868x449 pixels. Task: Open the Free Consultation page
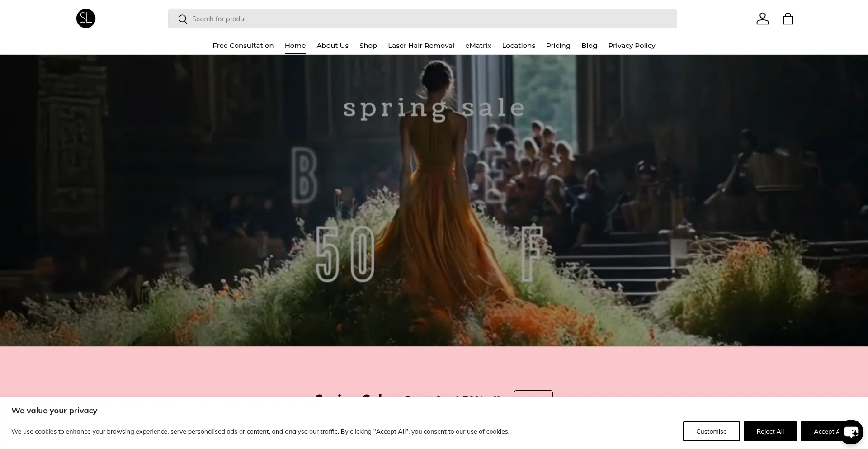tap(243, 46)
